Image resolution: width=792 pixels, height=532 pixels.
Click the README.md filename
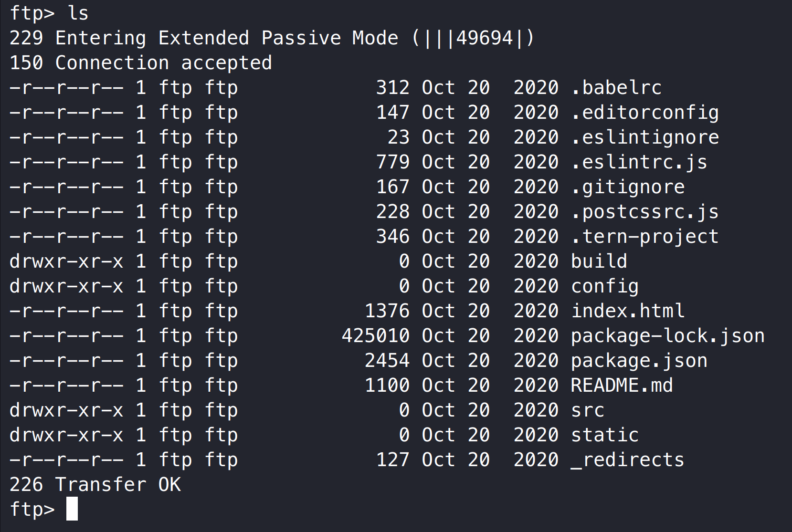click(x=622, y=386)
